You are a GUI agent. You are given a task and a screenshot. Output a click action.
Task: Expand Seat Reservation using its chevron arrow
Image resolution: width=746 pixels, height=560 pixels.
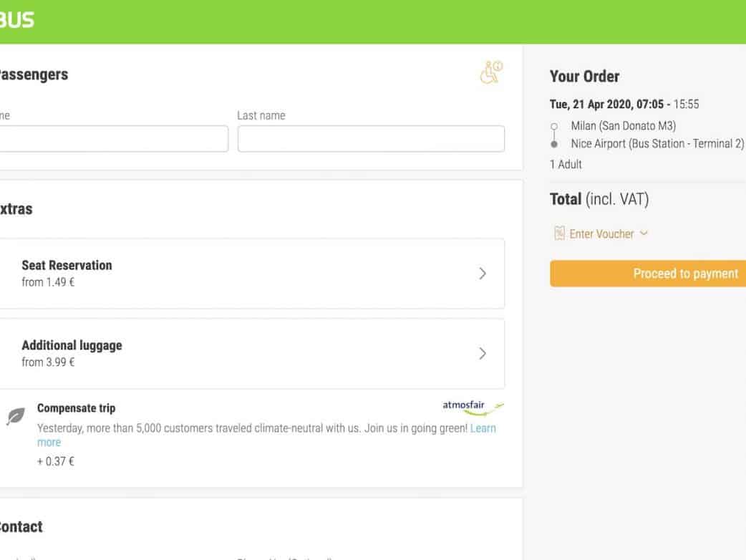pos(482,274)
